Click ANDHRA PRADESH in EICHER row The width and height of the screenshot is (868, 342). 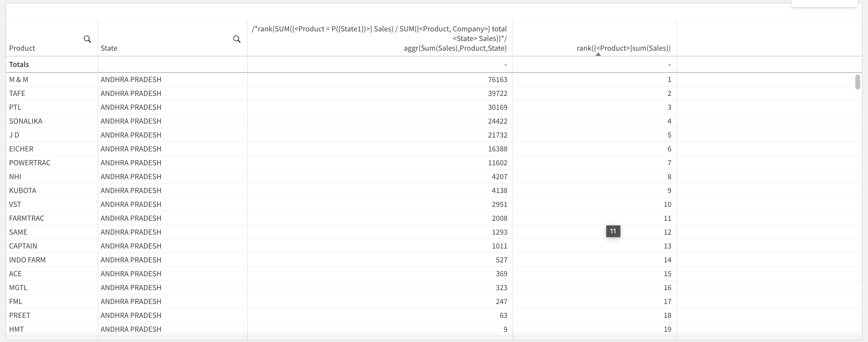(131, 149)
